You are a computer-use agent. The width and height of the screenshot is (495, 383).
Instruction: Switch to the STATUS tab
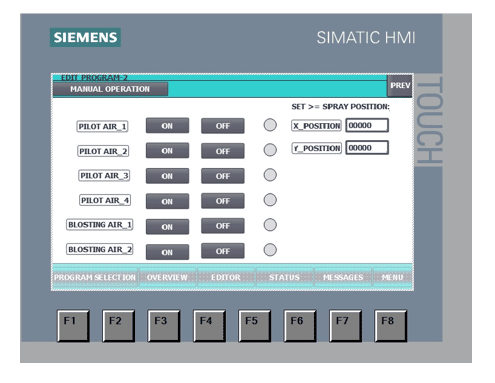click(x=284, y=277)
